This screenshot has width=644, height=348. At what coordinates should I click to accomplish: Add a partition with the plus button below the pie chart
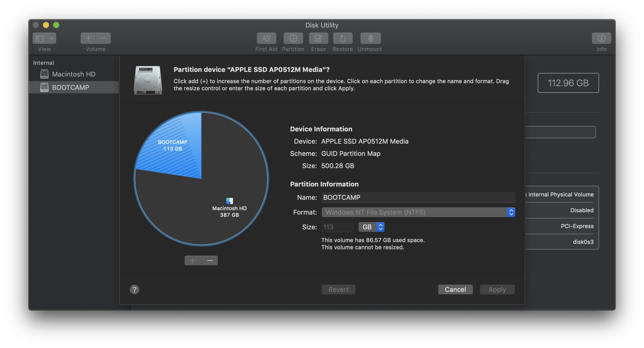point(193,260)
